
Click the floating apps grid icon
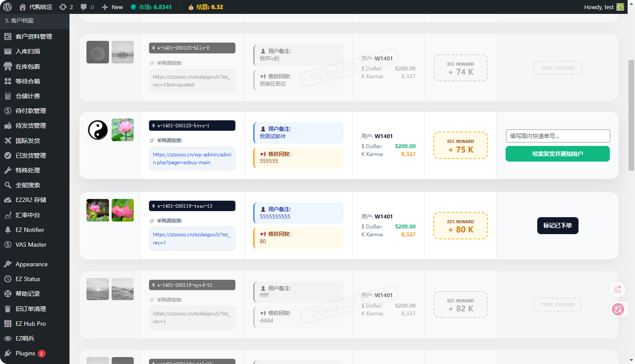click(618, 289)
